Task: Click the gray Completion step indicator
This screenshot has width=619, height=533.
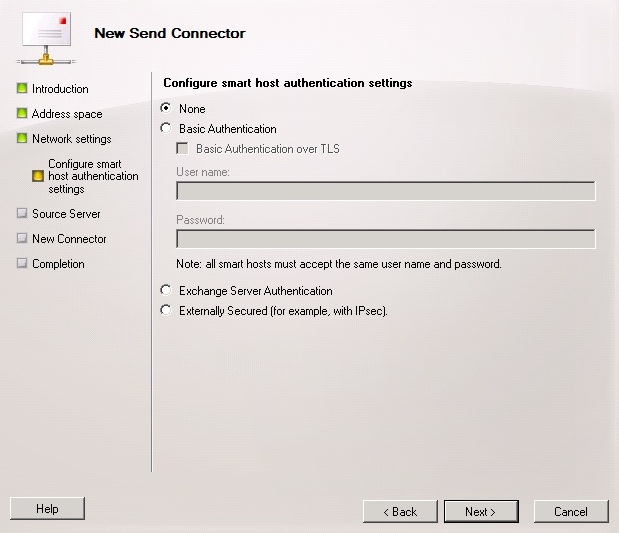Action: click(22, 263)
